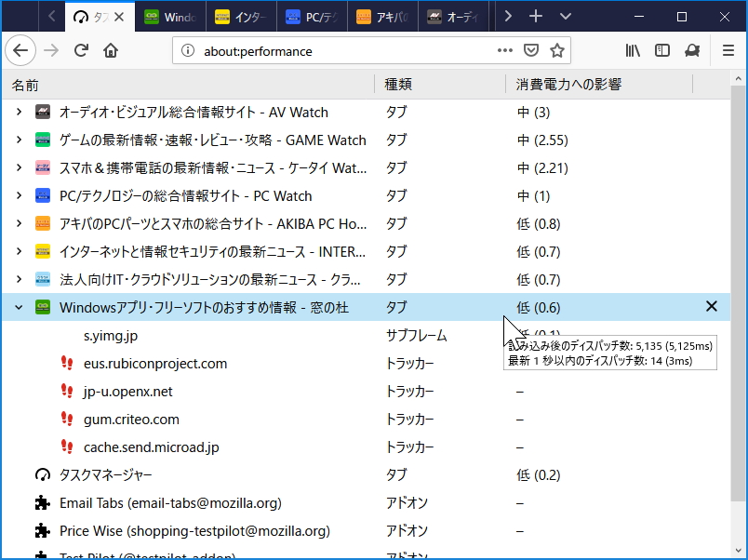Switch to the インター INTERNET Watch tab
Viewport: 748px width, 560px height.
241,17
